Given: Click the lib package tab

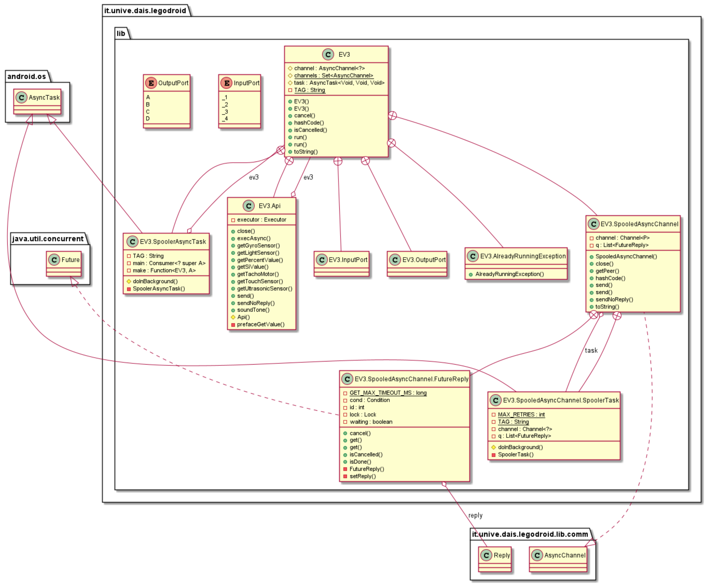Looking at the screenshot, I should tap(121, 33).
